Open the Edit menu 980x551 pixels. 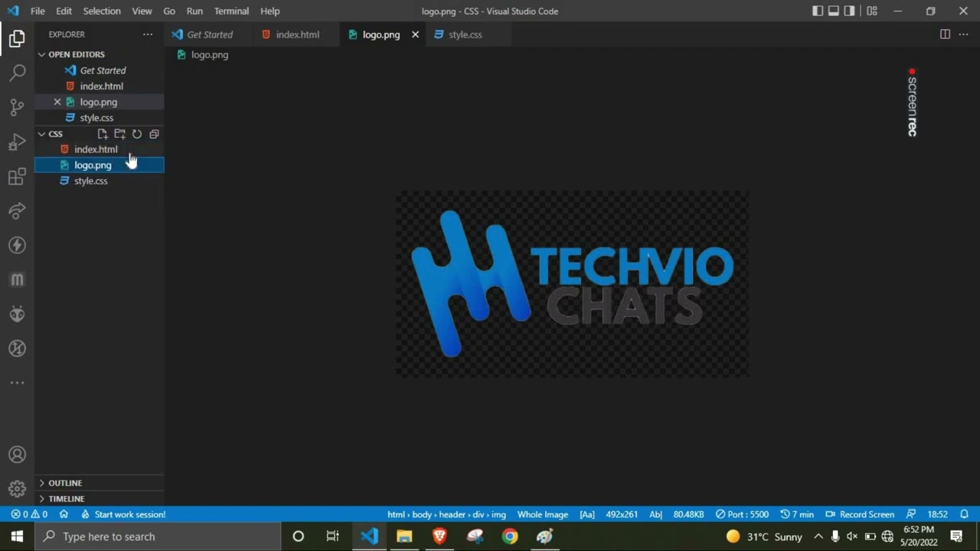pyautogui.click(x=64, y=11)
